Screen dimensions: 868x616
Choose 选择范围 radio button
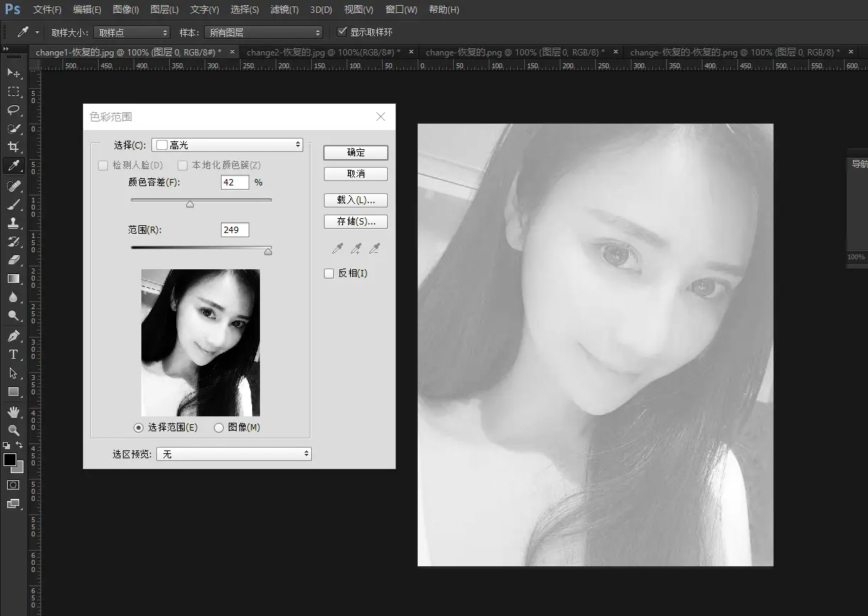coord(139,428)
